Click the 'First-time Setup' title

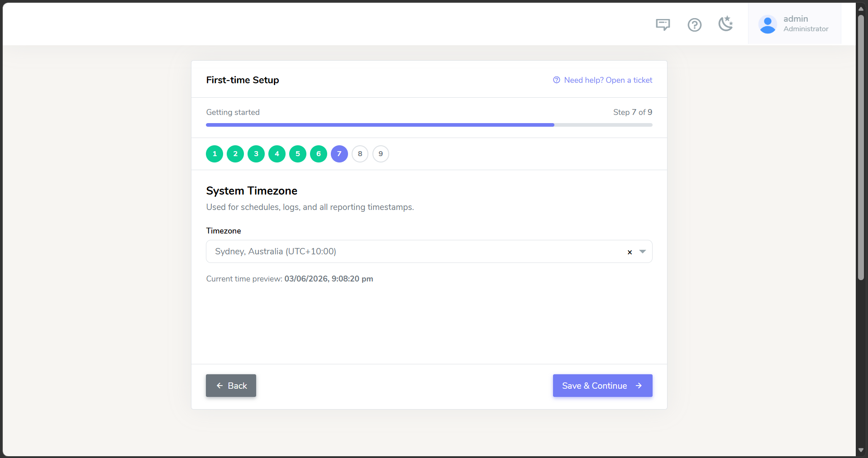(243, 80)
